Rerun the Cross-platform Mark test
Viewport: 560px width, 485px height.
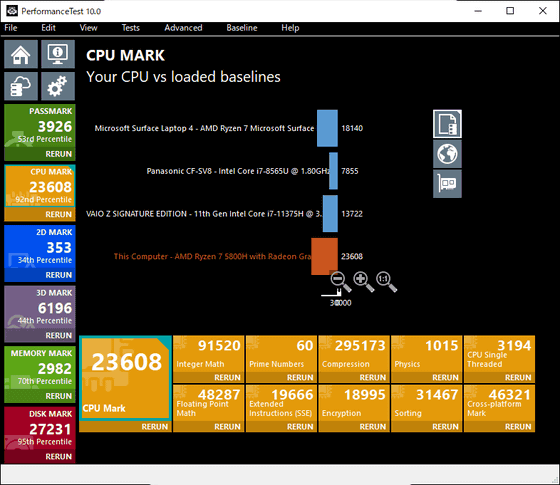(x=499, y=427)
